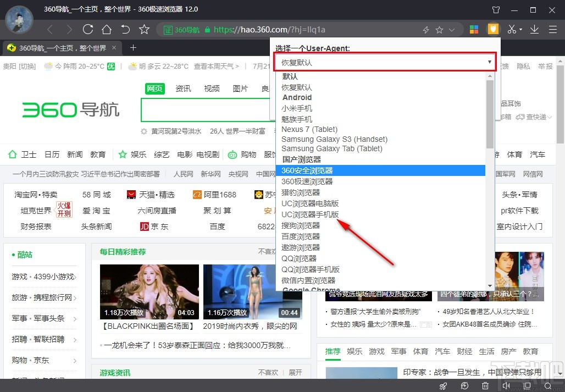Switch to 视频 search tab

(x=212, y=89)
